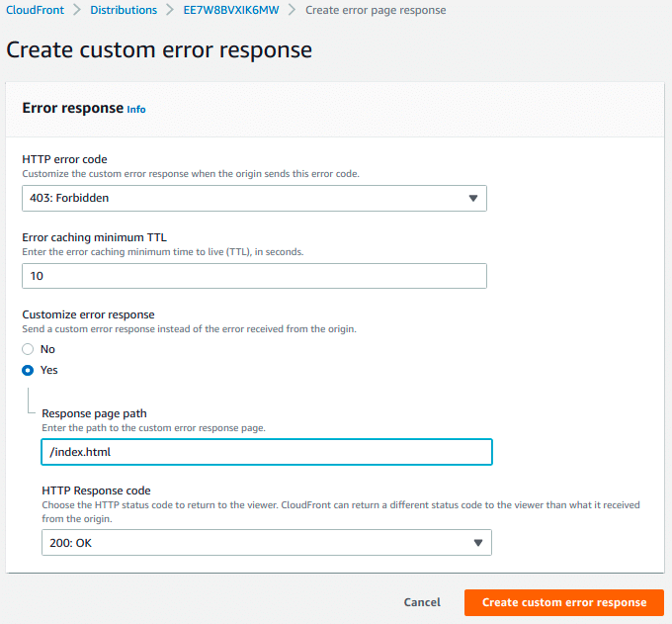672x624 pixels.
Task: Open the Info link beside Error response
Action: [x=136, y=109]
